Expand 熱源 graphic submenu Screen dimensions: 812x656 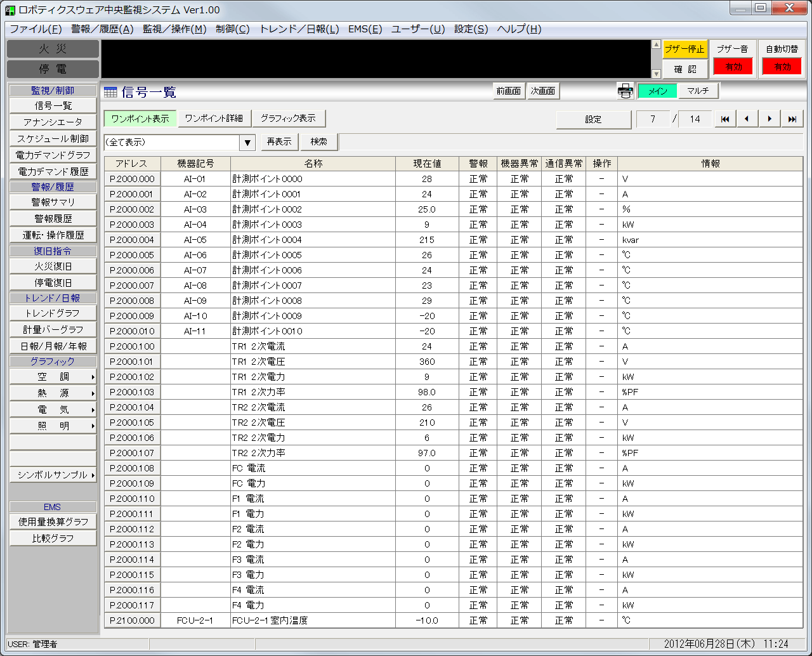(x=53, y=393)
